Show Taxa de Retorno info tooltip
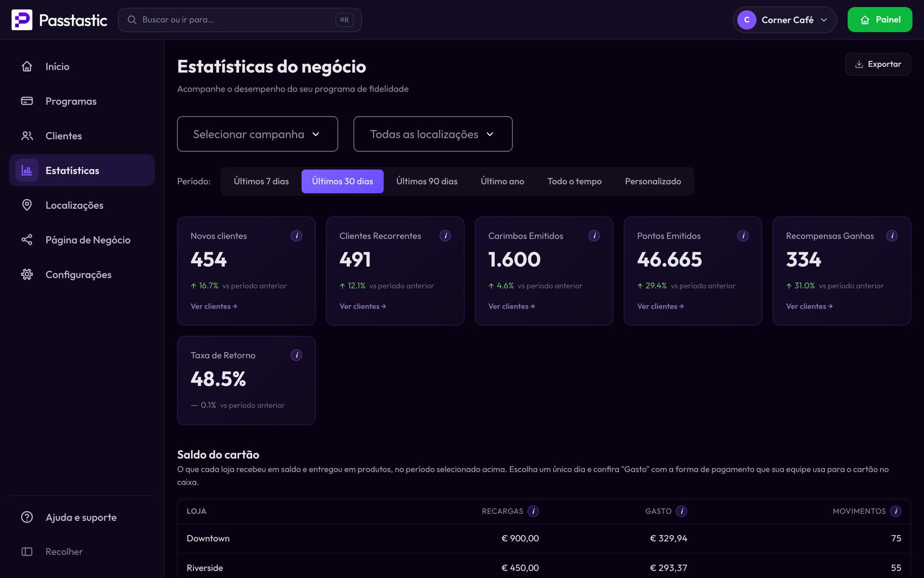The image size is (924, 578). tap(296, 355)
